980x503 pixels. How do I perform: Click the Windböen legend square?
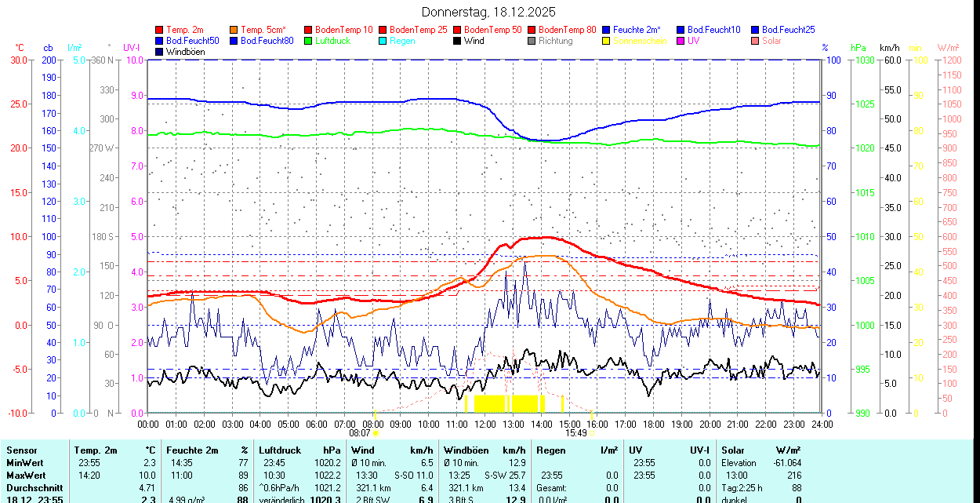[160, 52]
